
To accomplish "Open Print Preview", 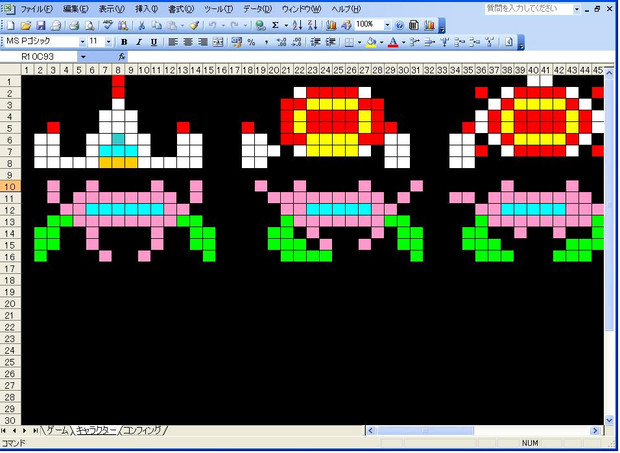I will pyautogui.click(x=90, y=26).
